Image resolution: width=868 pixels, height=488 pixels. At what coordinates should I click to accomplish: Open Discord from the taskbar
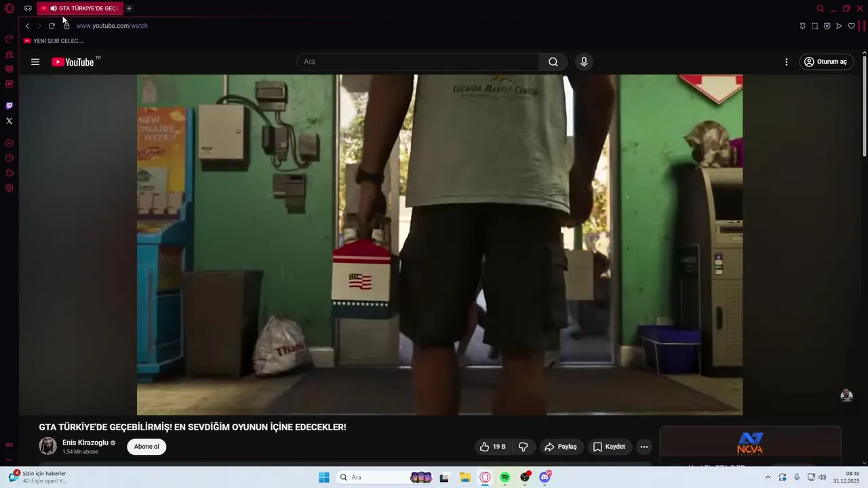(x=545, y=477)
